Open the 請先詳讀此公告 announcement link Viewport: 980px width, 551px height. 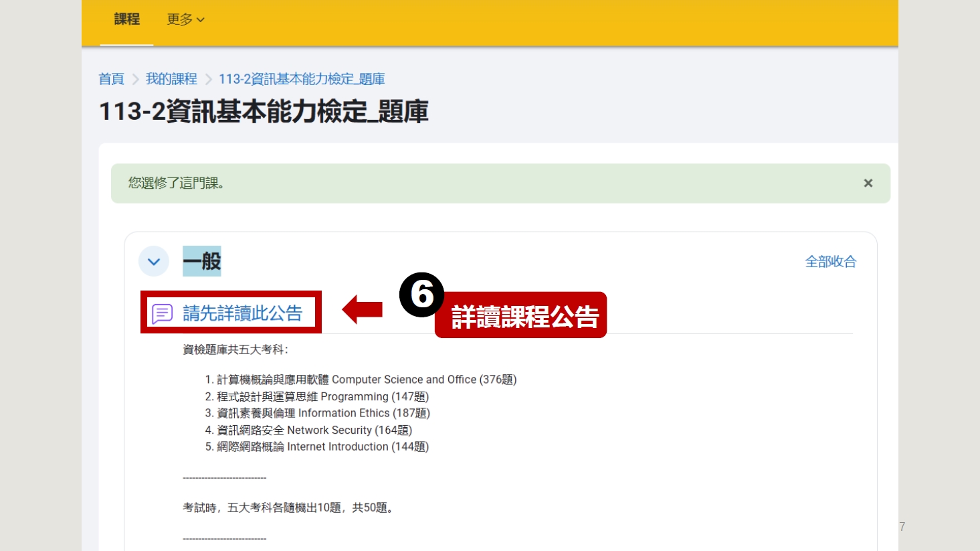[x=242, y=313]
